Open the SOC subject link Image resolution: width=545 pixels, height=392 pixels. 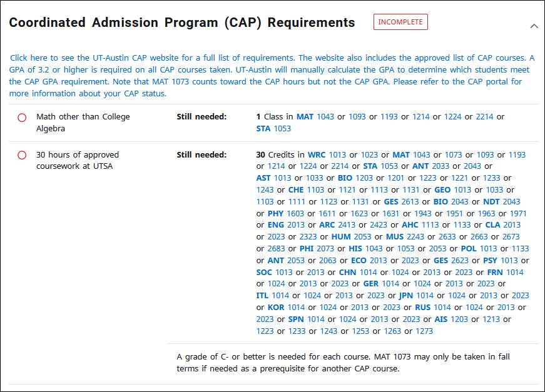coord(265,272)
